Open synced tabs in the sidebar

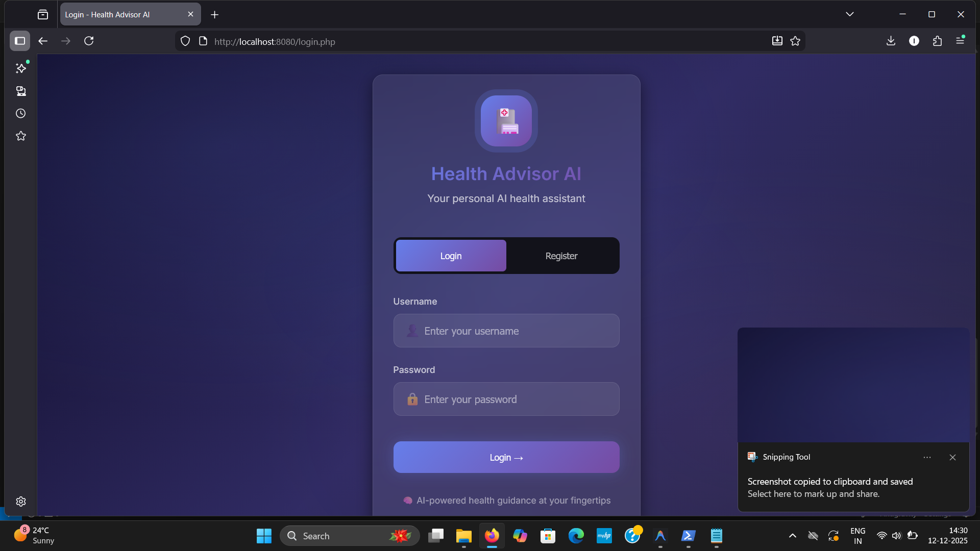(x=21, y=91)
